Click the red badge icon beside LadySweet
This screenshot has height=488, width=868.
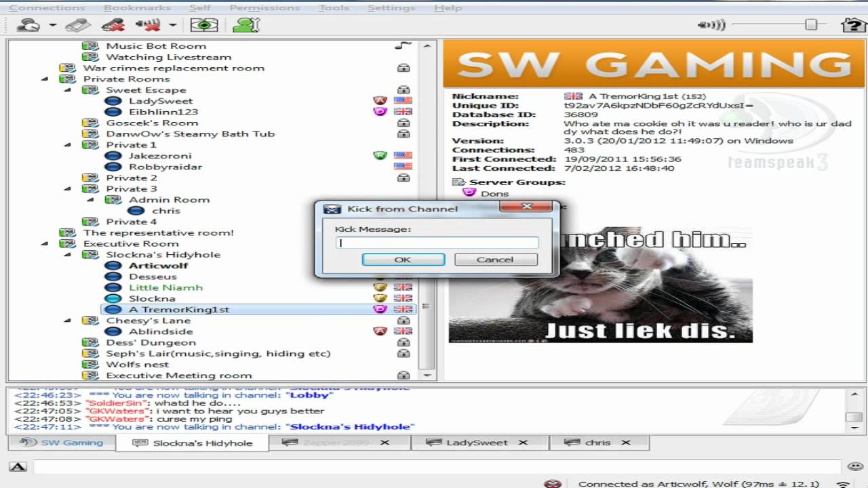(x=380, y=101)
